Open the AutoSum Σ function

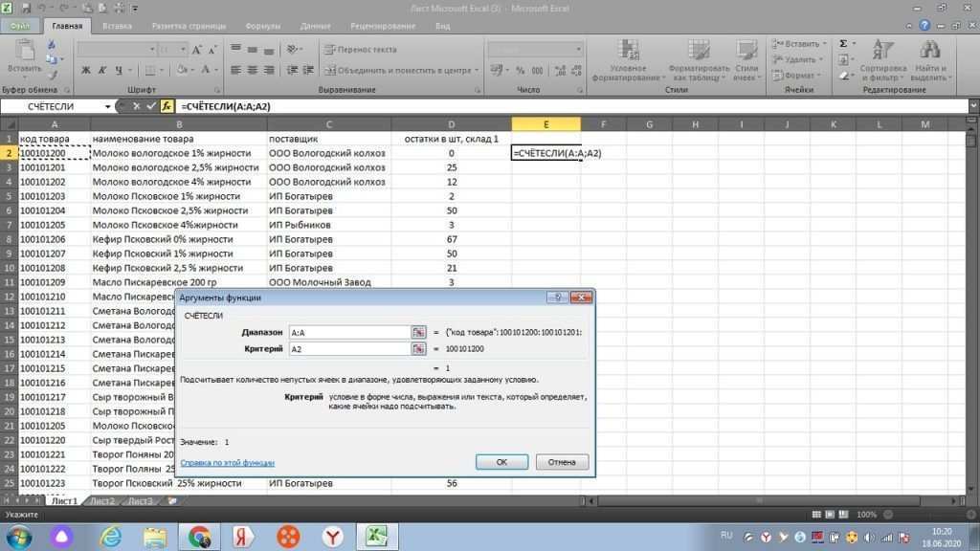(843, 42)
